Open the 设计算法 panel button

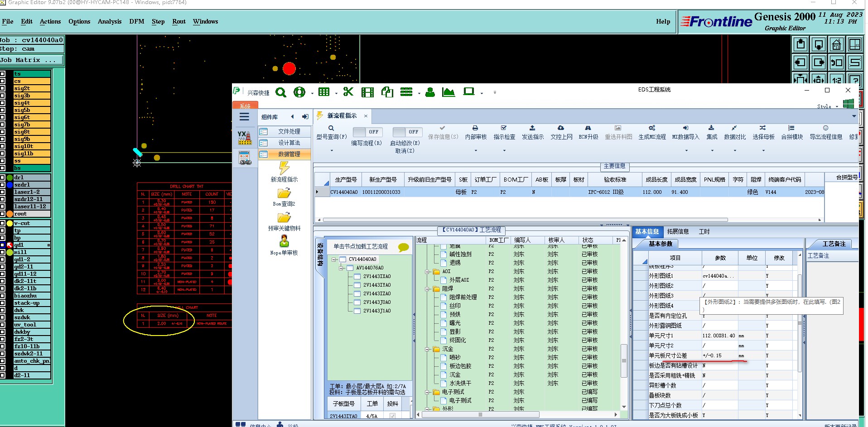(285, 143)
